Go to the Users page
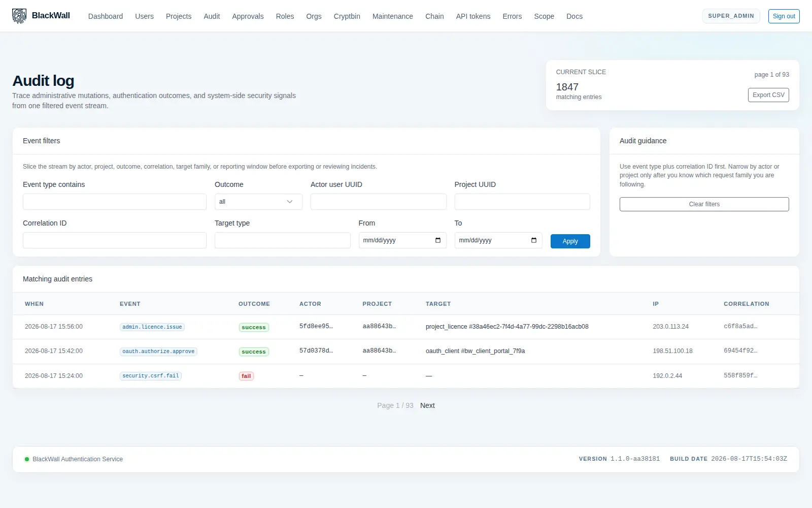 [x=144, y=16]
